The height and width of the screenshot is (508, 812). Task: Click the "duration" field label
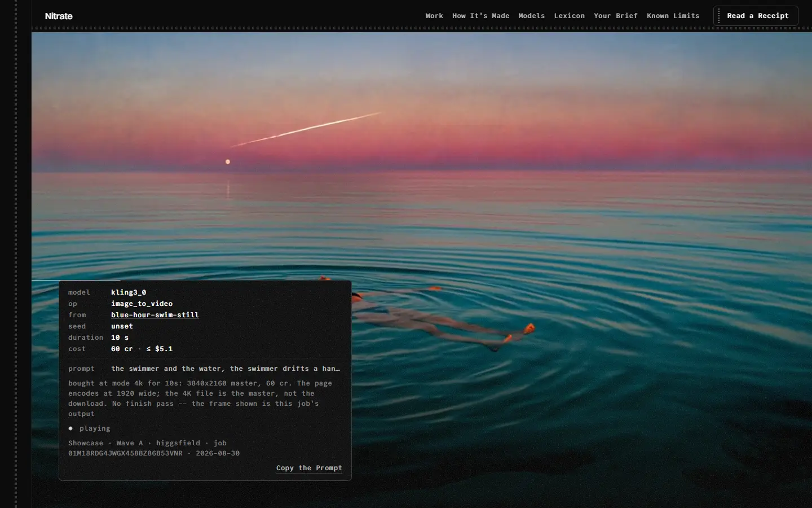[x=86, y=338]
